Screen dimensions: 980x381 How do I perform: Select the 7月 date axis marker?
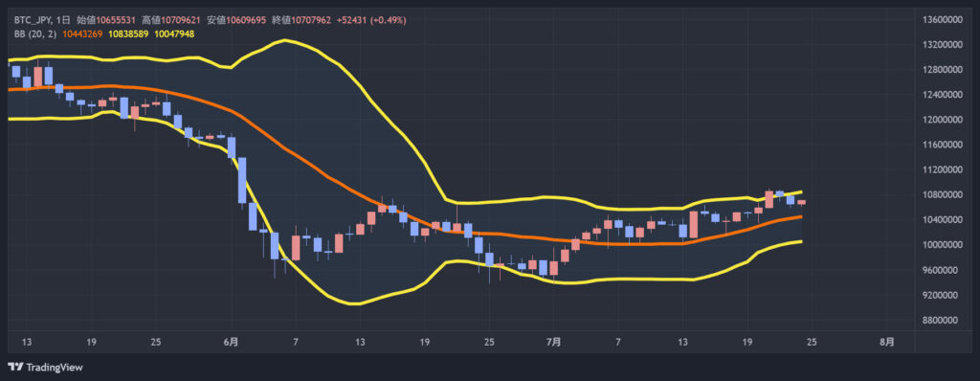(553, 342)
